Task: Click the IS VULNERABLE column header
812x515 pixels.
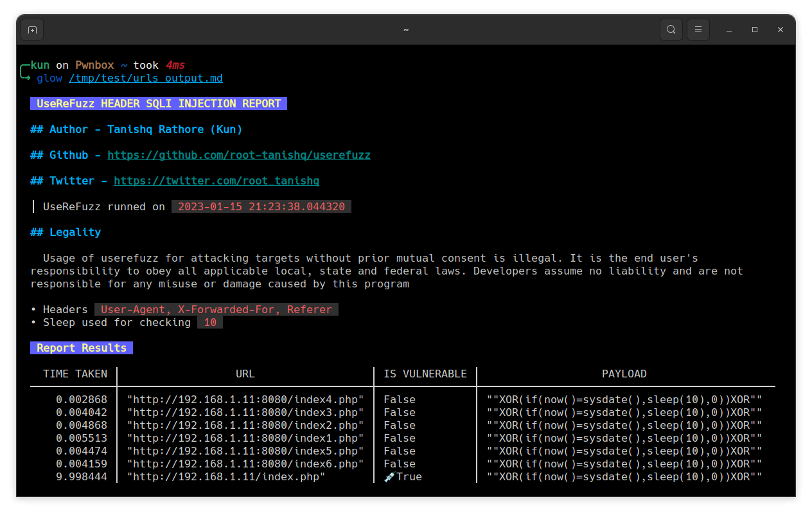Action: pos(425,374)
